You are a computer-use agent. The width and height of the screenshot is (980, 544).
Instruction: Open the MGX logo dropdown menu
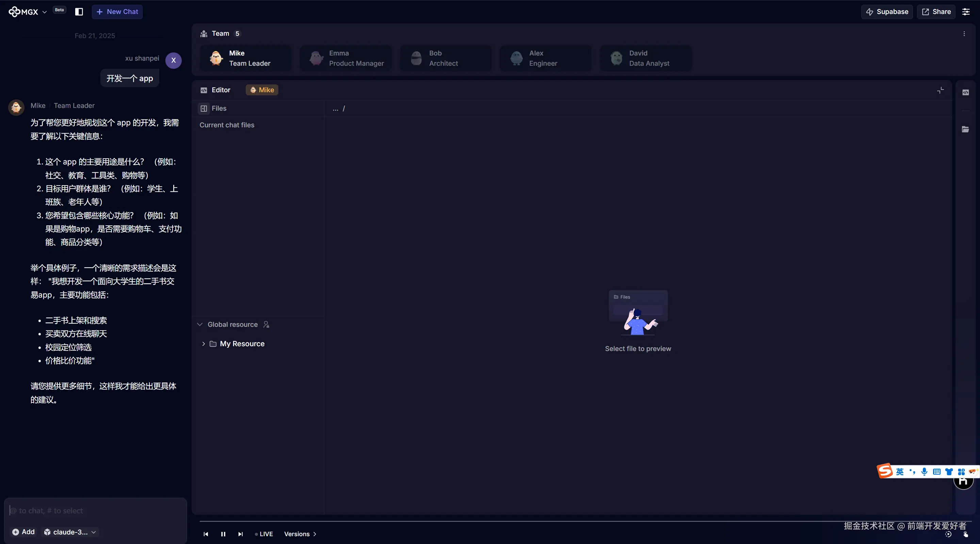pos(45,12)
